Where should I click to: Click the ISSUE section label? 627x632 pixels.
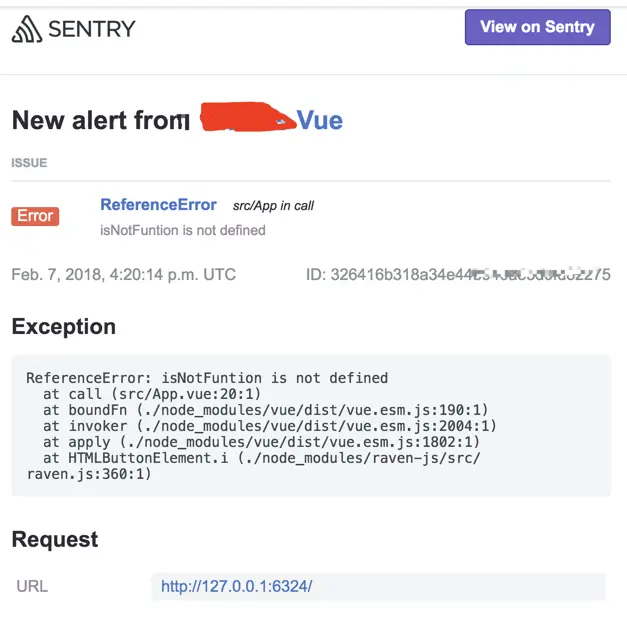(x=29, y=163)
